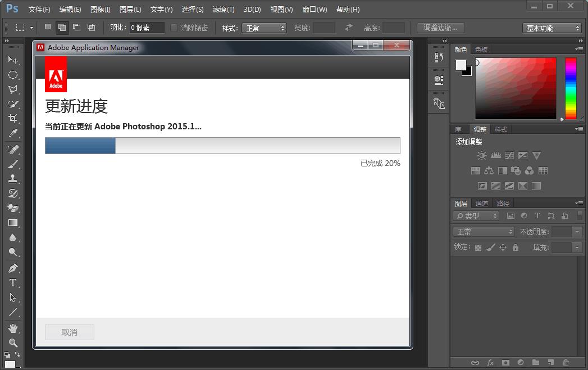
Task: Swap width and height arrows button
Action: click(349, 28)
